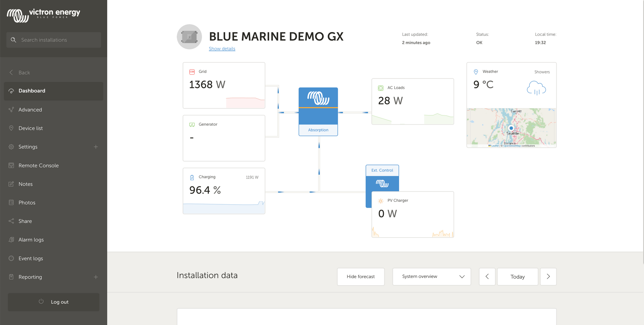Open the System overview dropdown

pos(431,277)
